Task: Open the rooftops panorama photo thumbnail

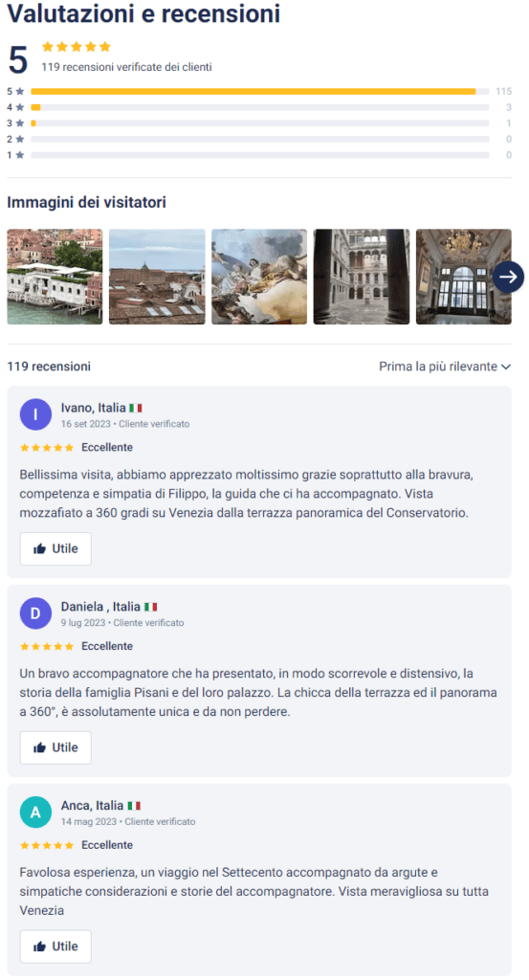Action: tap(157, 277)
